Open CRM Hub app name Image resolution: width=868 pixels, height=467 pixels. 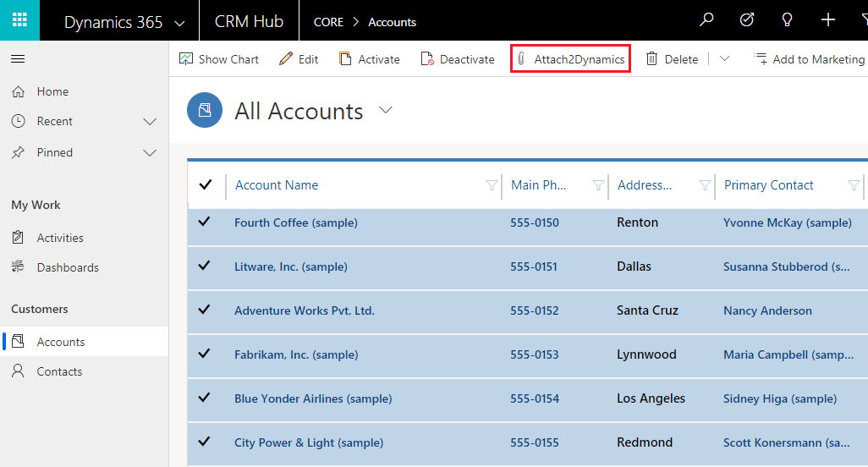(x=249, y=22)
